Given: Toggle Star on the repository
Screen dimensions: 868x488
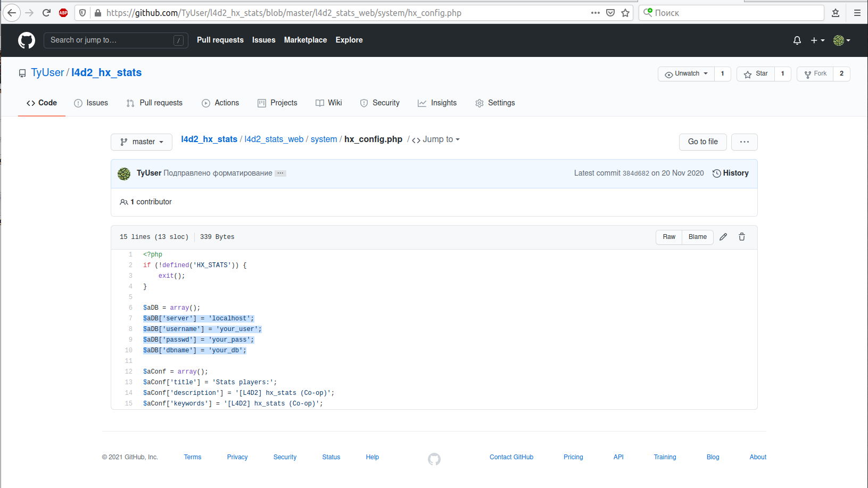Looking at the screenshot, I should point(756,74).
